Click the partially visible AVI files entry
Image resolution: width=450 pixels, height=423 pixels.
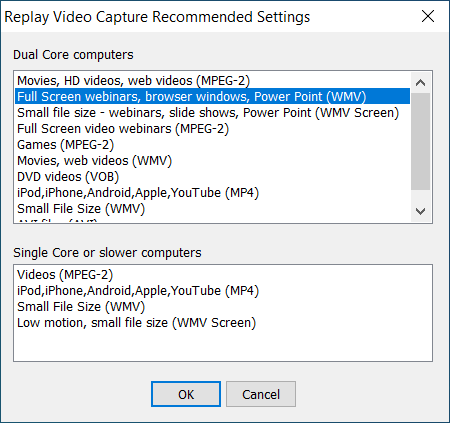click(x=213, y=219)
